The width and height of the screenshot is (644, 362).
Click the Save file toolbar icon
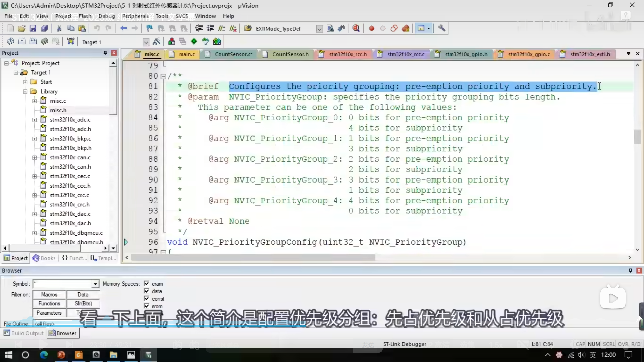pos(33,28)
